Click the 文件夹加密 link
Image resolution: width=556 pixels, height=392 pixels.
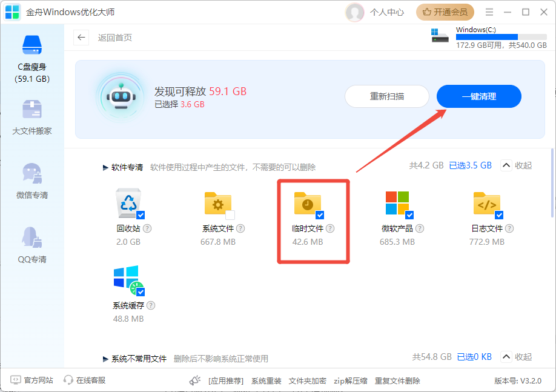coord(308,381)
